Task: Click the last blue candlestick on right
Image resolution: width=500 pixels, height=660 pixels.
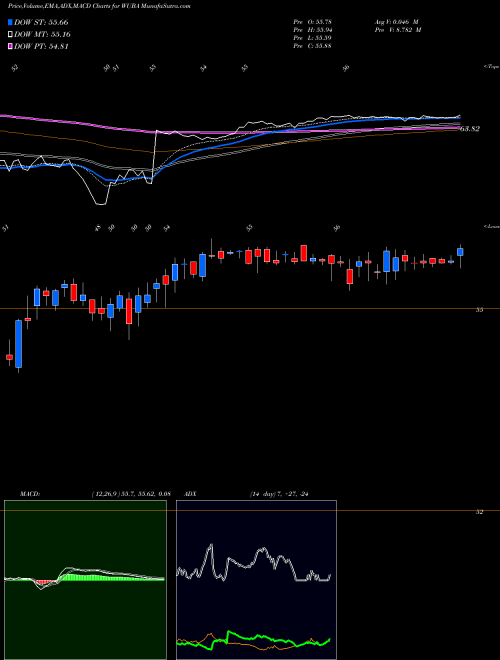Action: click(x=460, y=252)
